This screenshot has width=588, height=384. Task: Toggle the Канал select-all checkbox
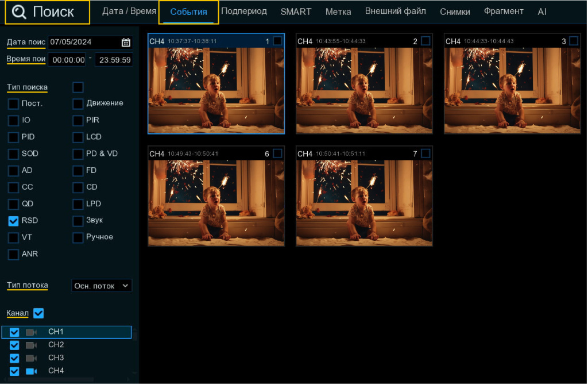pyautogui.click(x=38, y=313)
